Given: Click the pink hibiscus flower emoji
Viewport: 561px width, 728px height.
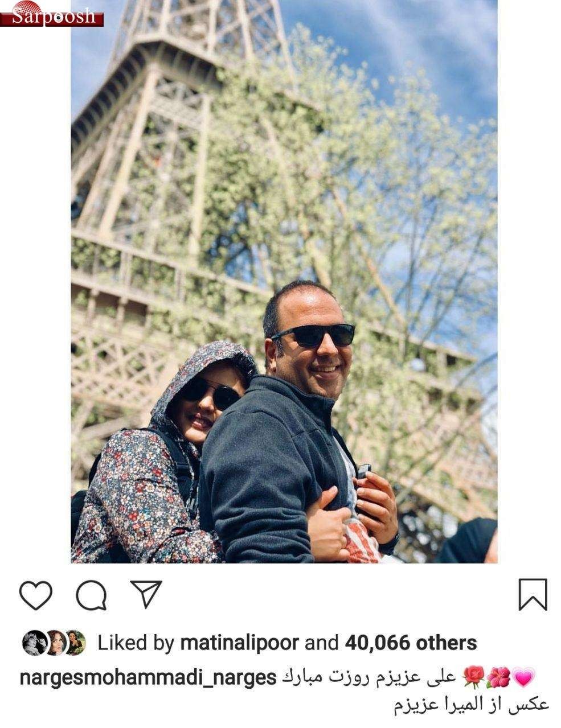Looking at the screenshot, I should point(499,676).
